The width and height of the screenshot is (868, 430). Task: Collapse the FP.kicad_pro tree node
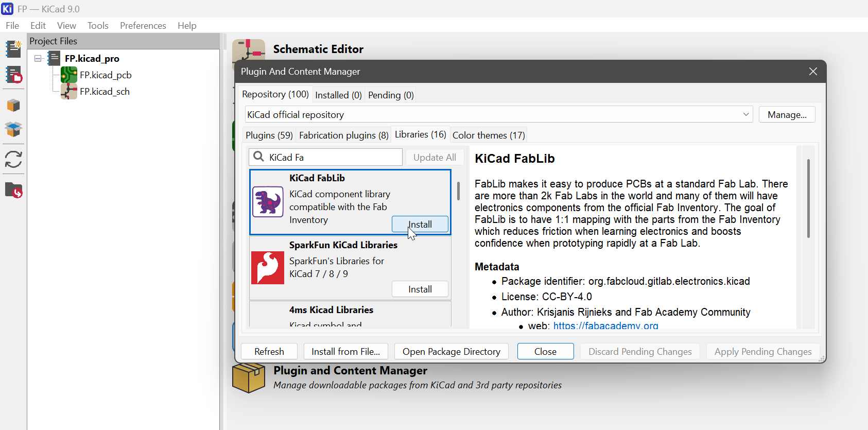[38, 59]
